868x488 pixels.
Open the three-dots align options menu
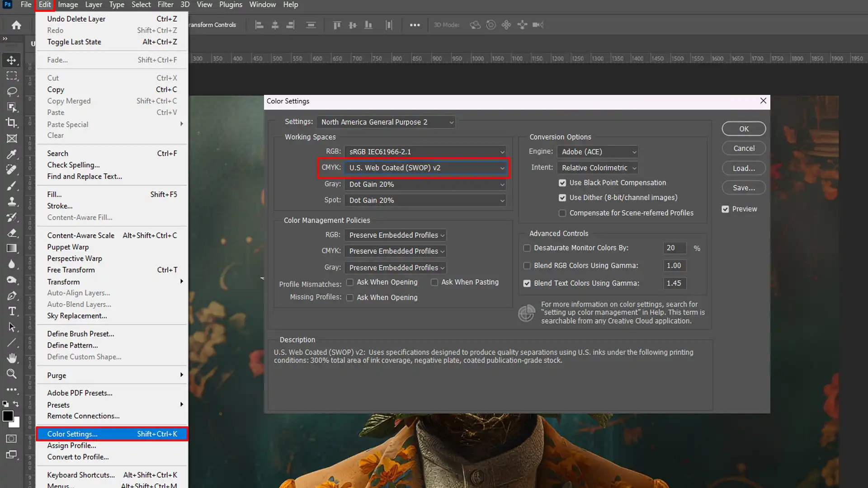415,25
